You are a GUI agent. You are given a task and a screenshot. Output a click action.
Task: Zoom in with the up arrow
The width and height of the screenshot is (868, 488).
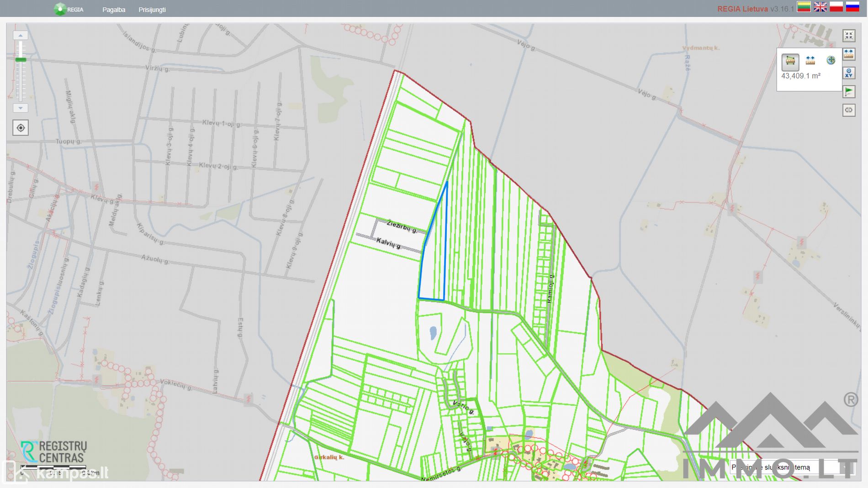pos(21,35)
